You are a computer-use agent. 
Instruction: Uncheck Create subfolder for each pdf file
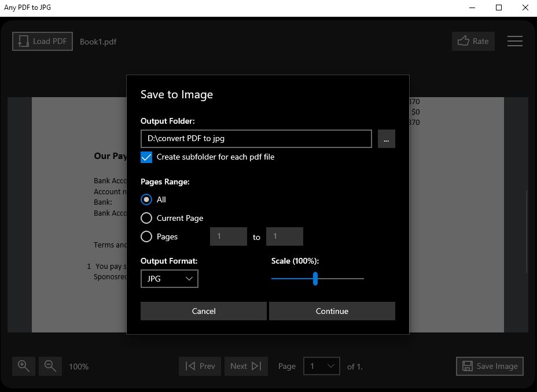coord(146,157)
